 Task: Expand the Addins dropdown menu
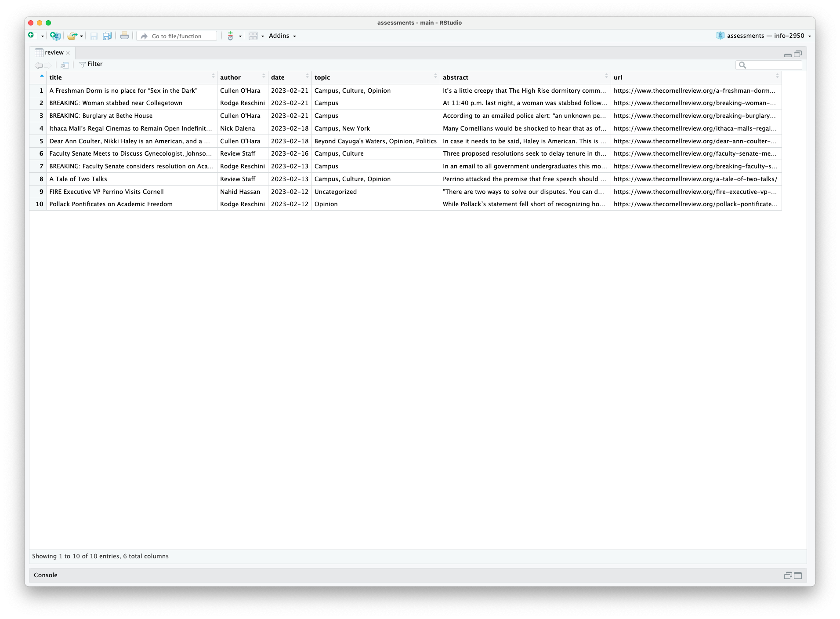[282, 36]
